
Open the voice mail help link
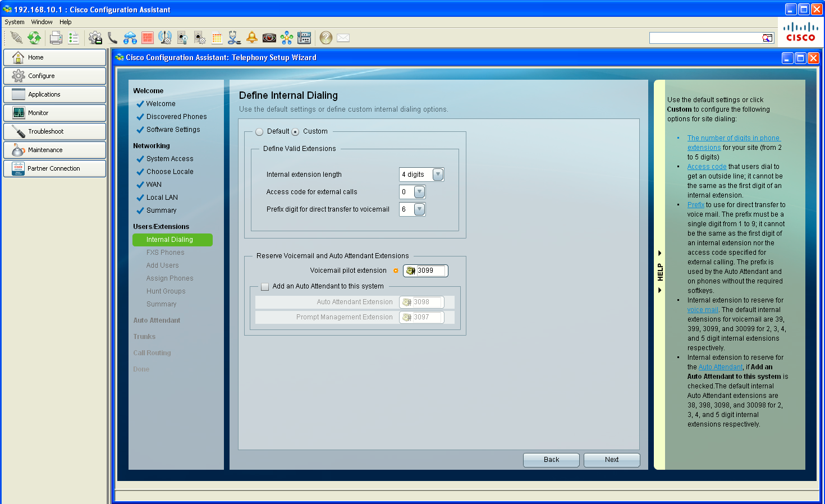703,310
